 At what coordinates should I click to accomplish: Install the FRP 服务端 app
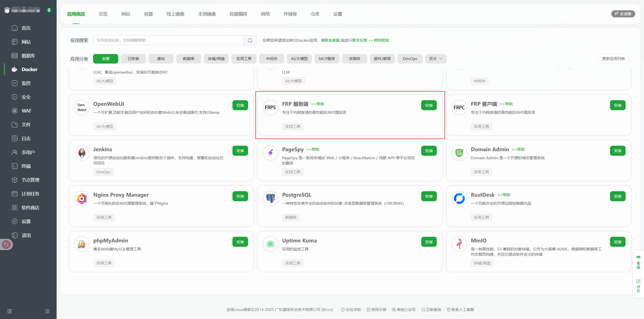pyautogui.click(x=429, y=105)
